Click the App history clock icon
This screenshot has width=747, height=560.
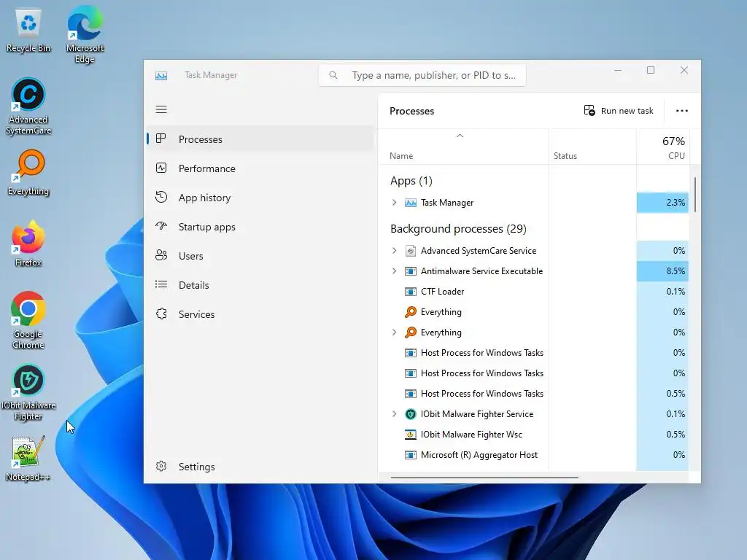click(x=161, y=197)
